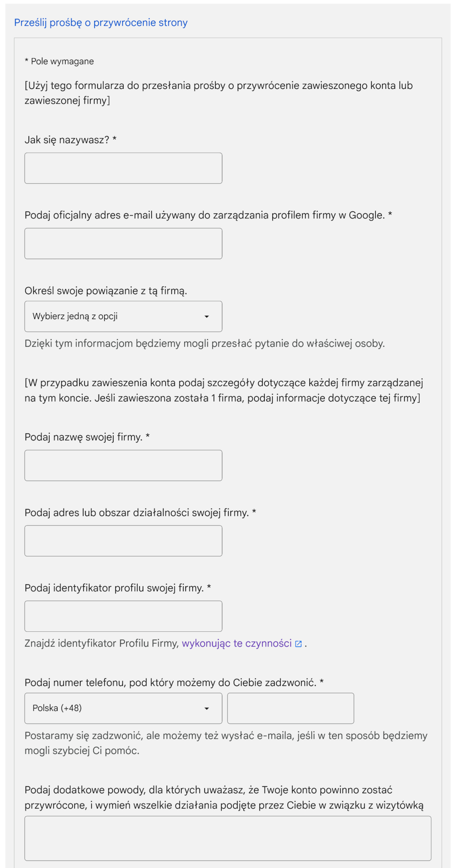457x868 pixels.
Task: Open the "Prześlij prośbę o przywrócenie strony" link
Action: pos(100,23)
